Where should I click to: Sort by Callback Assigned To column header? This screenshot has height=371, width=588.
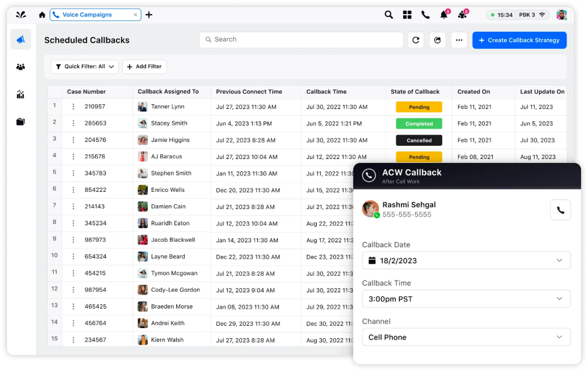[x=168, y=92]
